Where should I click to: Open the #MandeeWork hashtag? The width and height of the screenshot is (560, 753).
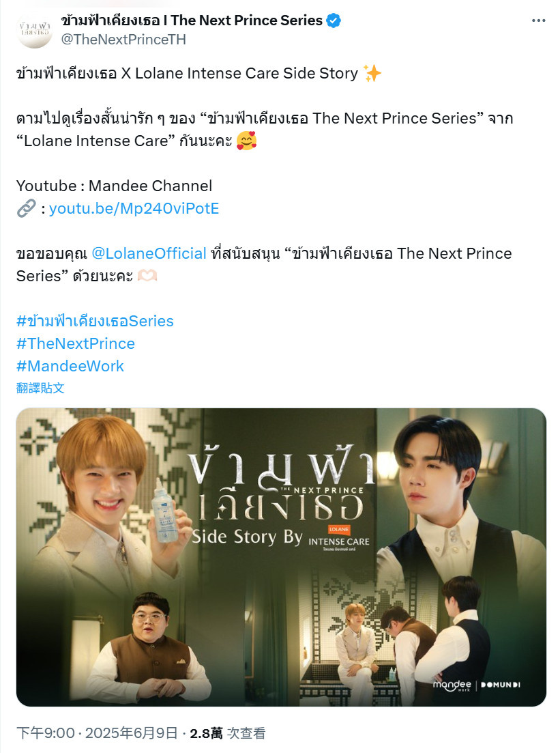pos(70,366)
